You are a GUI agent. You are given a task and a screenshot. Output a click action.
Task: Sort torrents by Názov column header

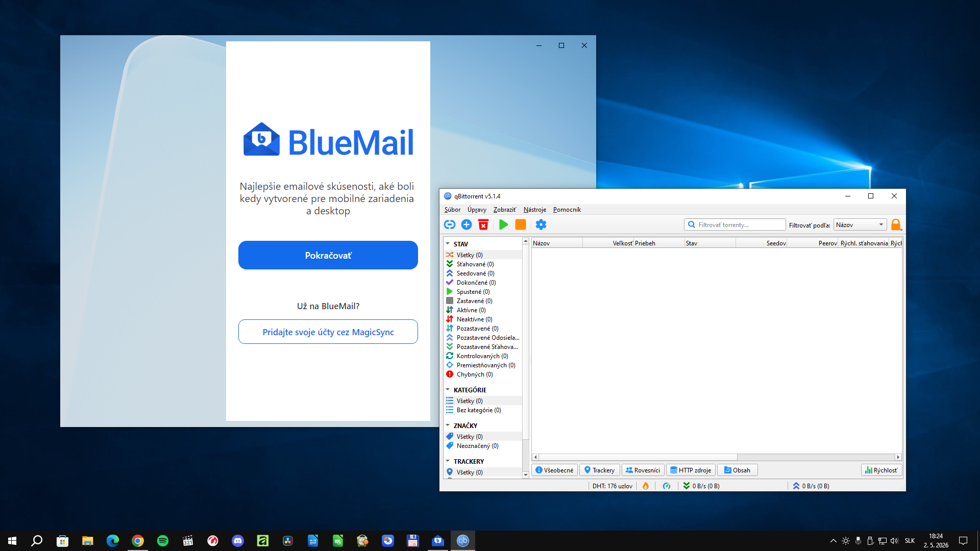(x=557, y=243)
